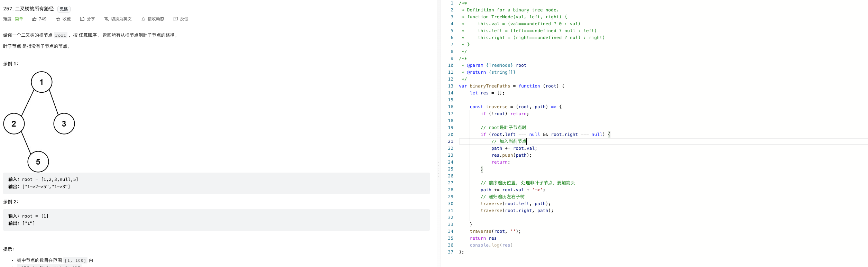
Task: Subscribe to updates with 接收动态 bell
Action: point(153,19)
